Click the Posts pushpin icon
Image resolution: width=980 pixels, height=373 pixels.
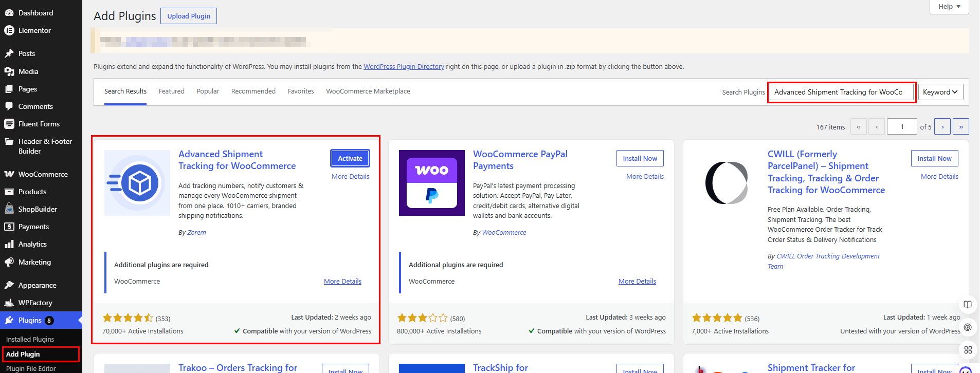[9, 53]
